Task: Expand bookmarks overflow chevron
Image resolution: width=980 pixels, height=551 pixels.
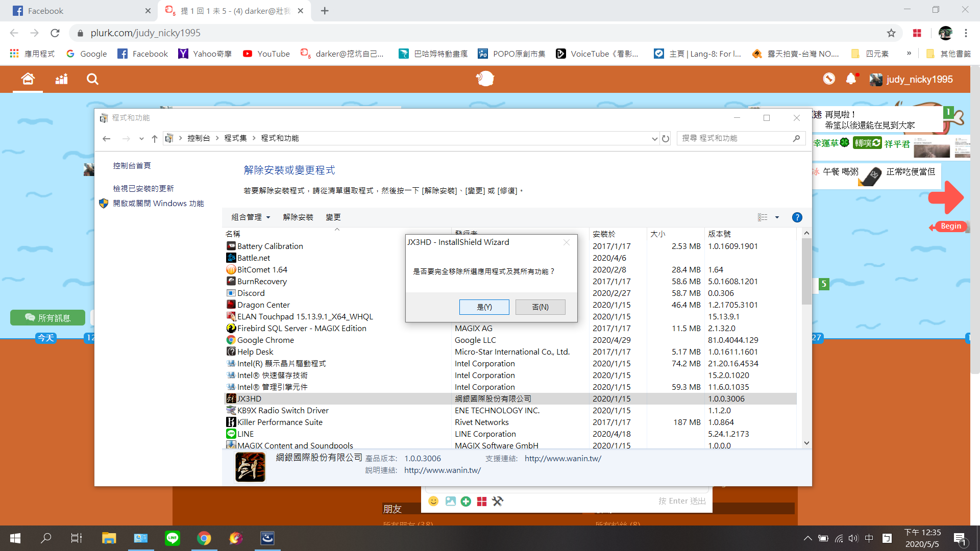Action: click(909, 54)
